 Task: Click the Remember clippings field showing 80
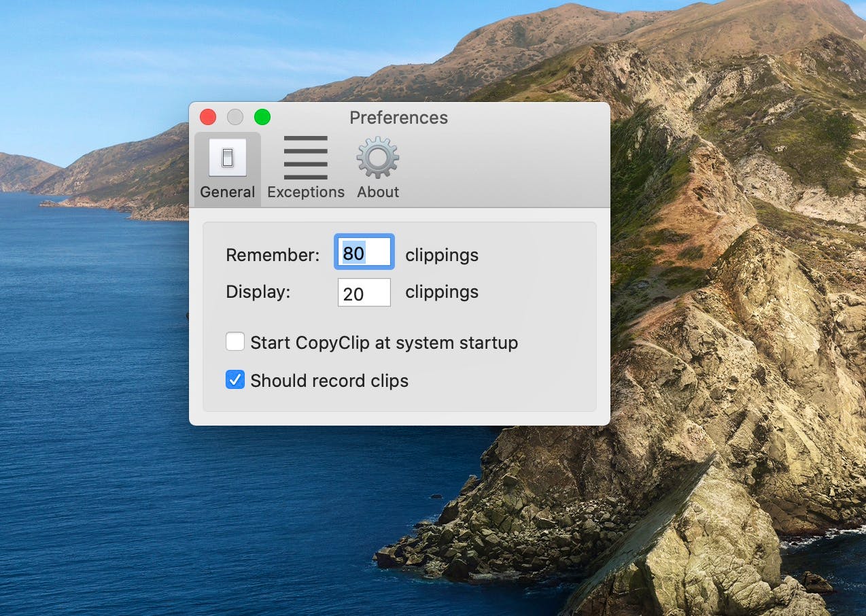(x=364, y=254)
